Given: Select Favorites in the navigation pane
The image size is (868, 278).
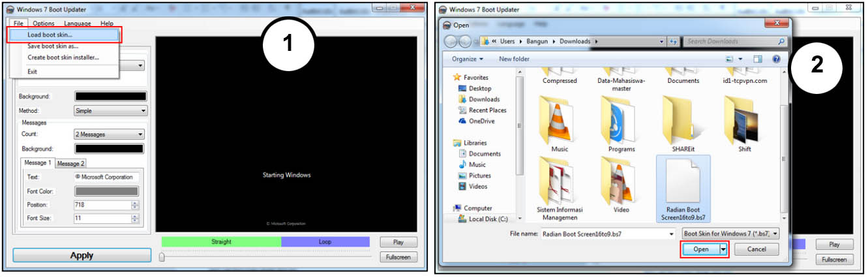Looking at the screenshot, I should (x=475, y=77).
